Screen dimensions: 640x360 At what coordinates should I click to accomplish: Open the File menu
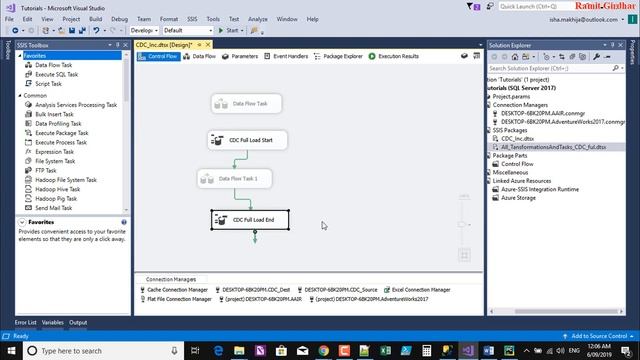9,19
